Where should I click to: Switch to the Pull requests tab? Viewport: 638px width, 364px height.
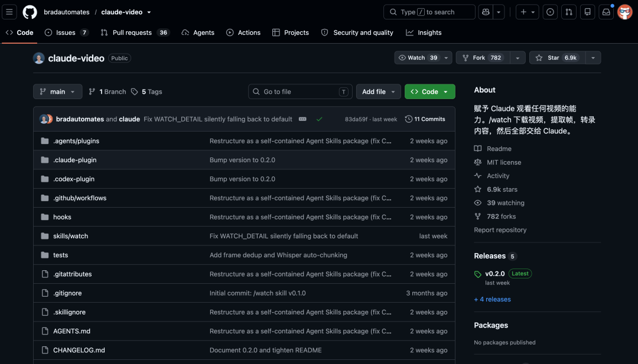pyautogui.click(x=135, y=32)
